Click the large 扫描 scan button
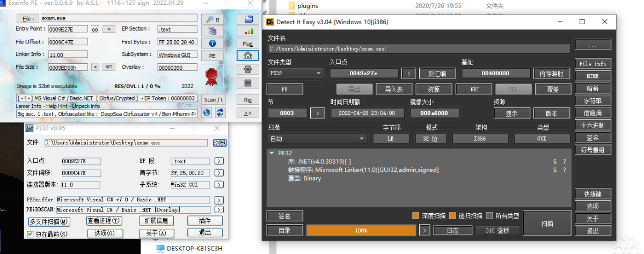The width and height of the screenshot is (644, 254). tap(547, 223)
